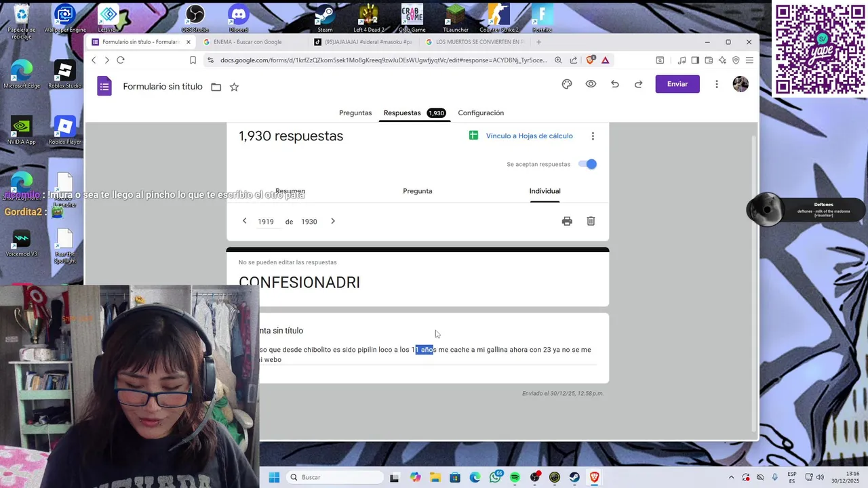Open WhatsApp from the taskbar
The image size is (868, 488).
coord(496,477)
